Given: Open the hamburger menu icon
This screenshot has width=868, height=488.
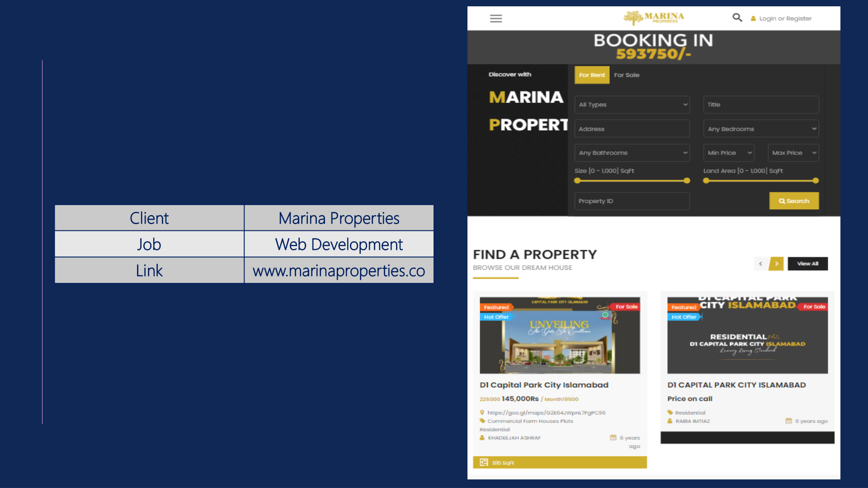Looking at the screenshot, I should click(x=496, y=19).
